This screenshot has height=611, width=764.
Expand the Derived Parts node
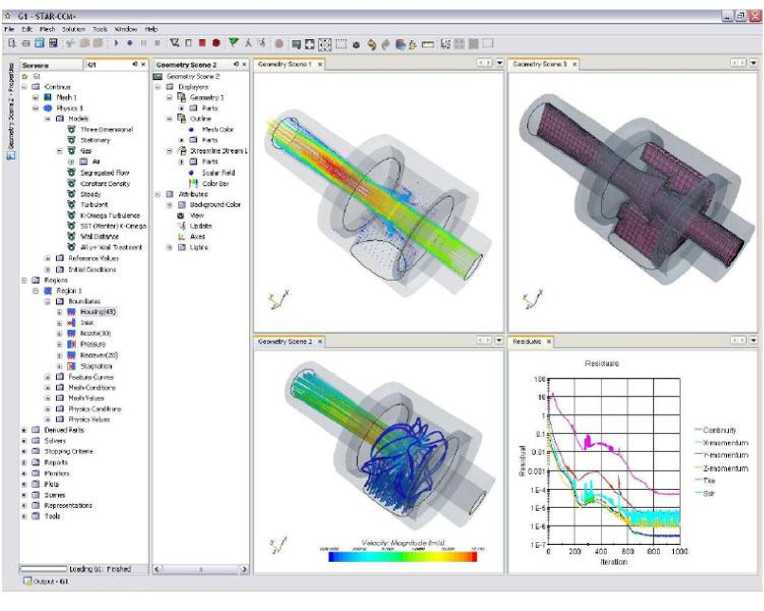pyautogui.click(x=24, y=430)
